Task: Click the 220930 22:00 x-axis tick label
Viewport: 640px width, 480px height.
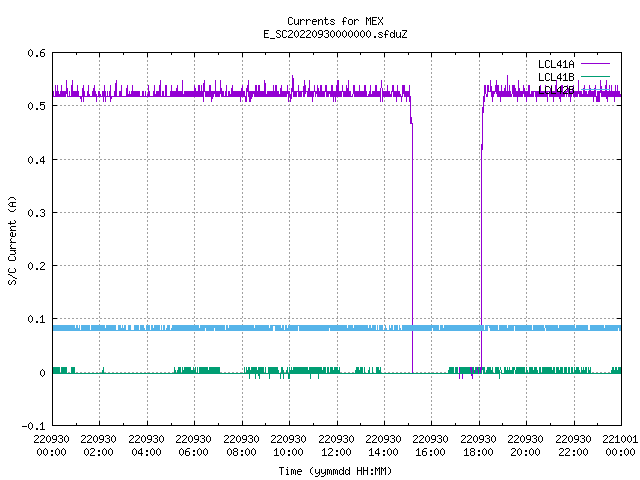Action: click(573, 446)
